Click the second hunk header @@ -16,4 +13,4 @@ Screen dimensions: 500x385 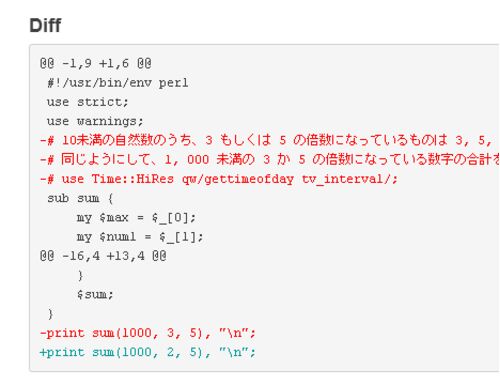coord(103,256)
